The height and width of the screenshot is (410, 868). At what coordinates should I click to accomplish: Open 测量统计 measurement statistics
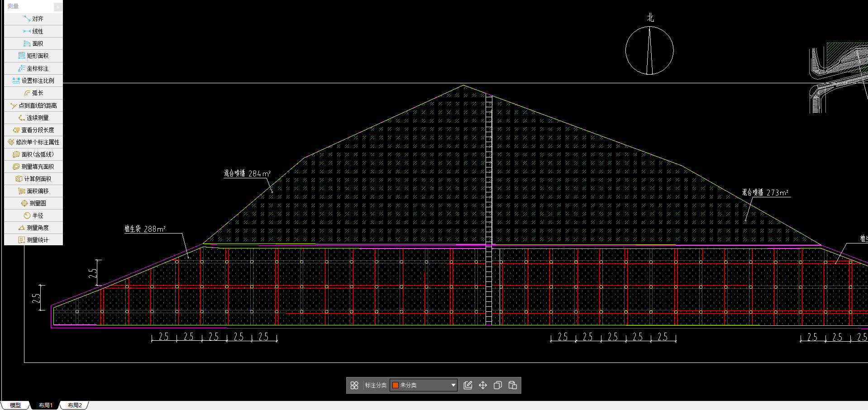click(x=33, y=240)
